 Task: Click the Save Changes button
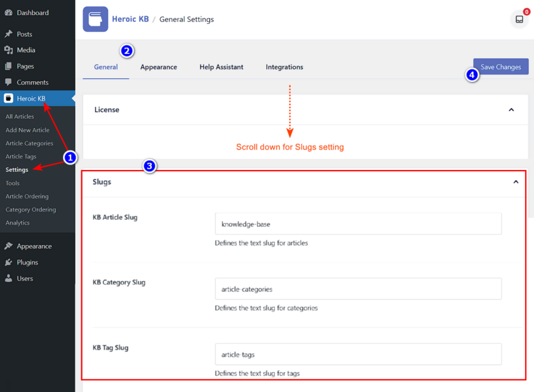click(x=501, y=67)
